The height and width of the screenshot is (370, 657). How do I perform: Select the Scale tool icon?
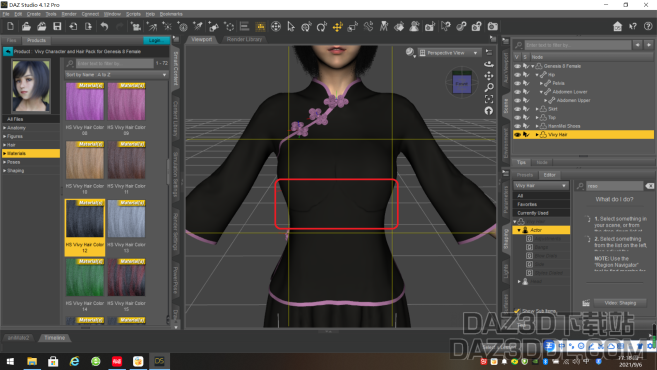pos(353,27)
